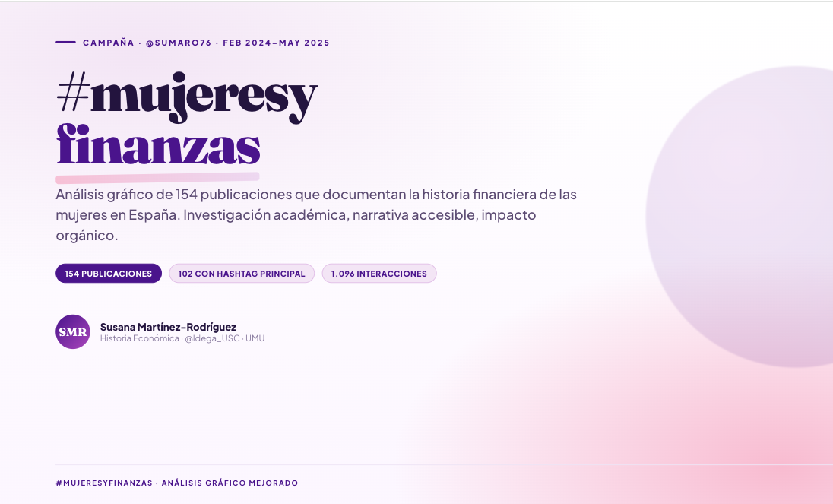Click the '102 CON HASHTAG PRINCIPAL' pill
The image size is (833, 504).
(x=242, y=274)
